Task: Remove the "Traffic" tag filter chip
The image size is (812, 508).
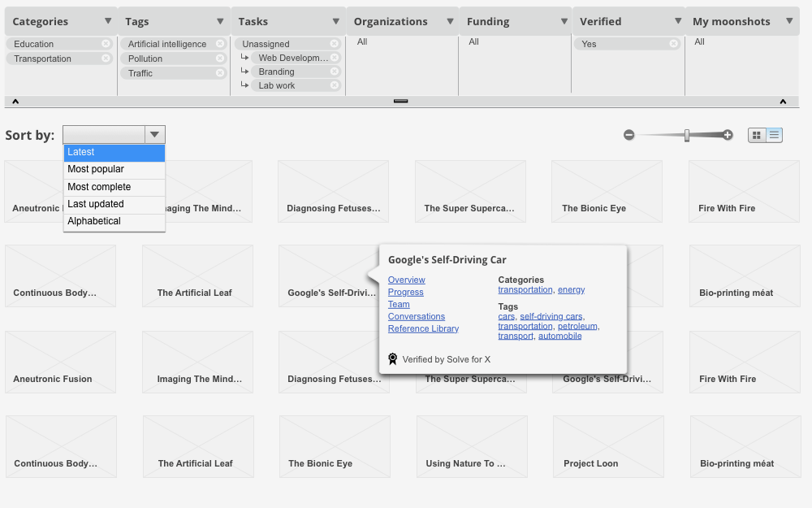Action: (219, 72)
